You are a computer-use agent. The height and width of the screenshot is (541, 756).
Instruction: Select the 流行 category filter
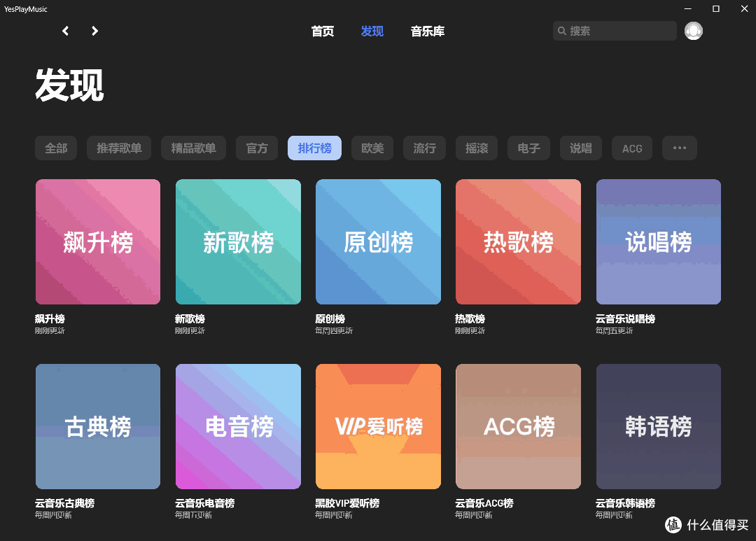pyautogui.click(x=424, y=148)
